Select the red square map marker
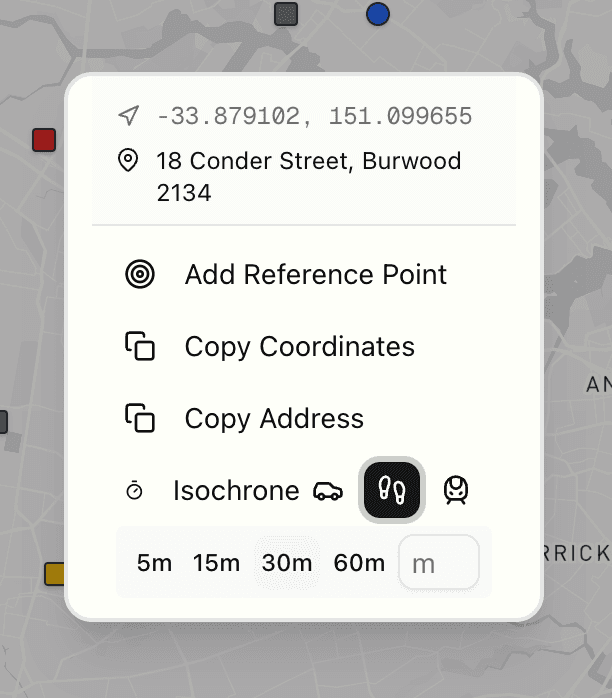The height and width of the screenshot is (698, 612). click(44, 140)
